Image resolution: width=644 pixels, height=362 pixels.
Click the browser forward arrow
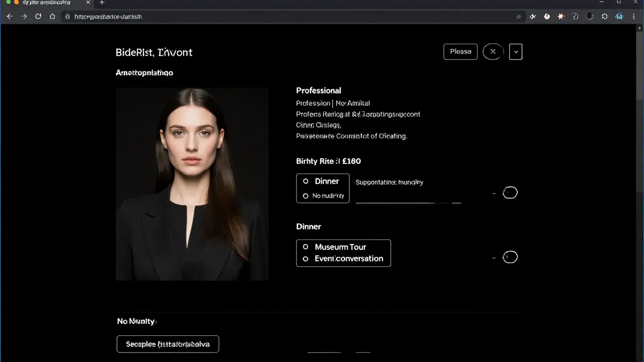coord(24,17)
